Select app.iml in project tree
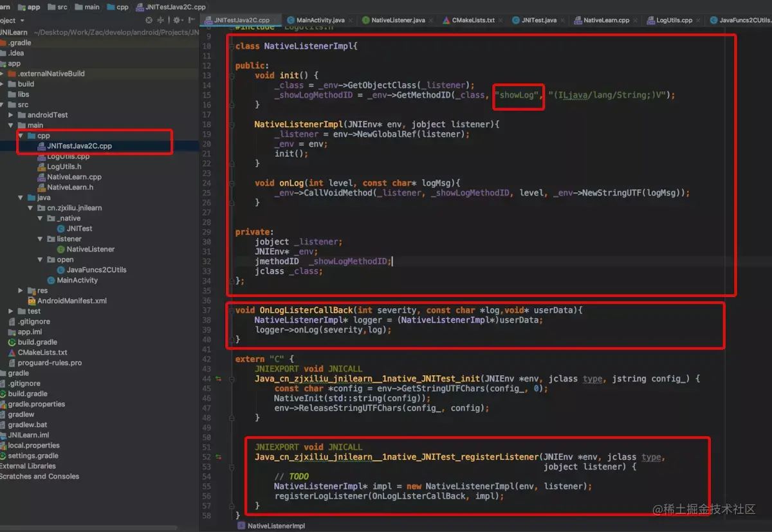772x532 pixels. click(30, 332)
